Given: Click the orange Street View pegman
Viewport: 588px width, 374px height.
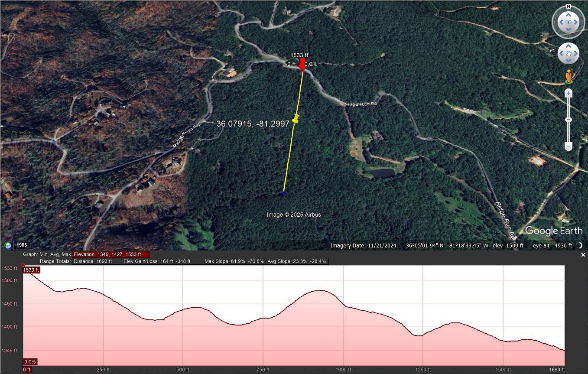Looking at the screenshot, I should coord(569,77).
